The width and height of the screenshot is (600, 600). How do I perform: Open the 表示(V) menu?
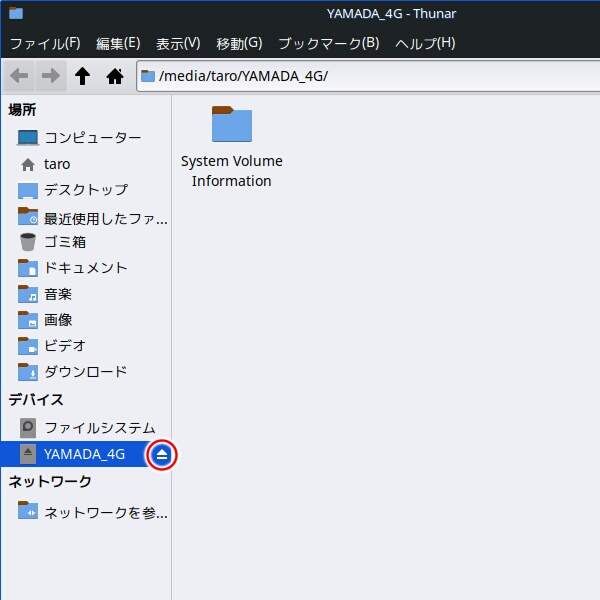(178, 43)
